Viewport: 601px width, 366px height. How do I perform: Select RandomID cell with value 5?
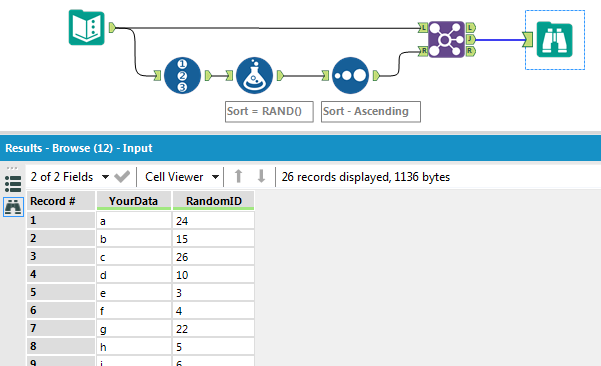point(213,347)
